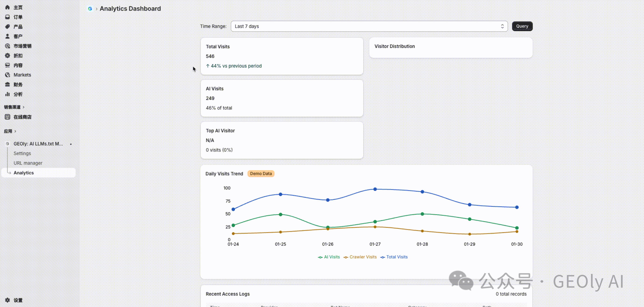Open the 市场营销 menu item

pyautogui.click(x=22, y=46)
